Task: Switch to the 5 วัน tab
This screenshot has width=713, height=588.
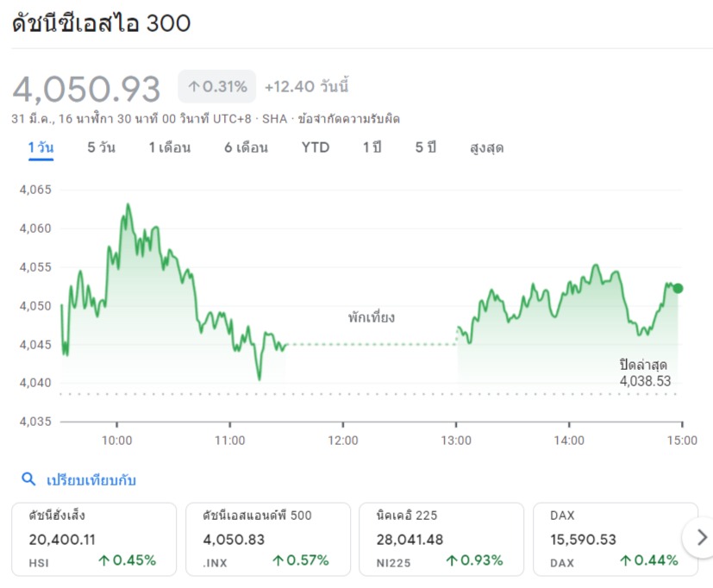Action: (101, 147)
